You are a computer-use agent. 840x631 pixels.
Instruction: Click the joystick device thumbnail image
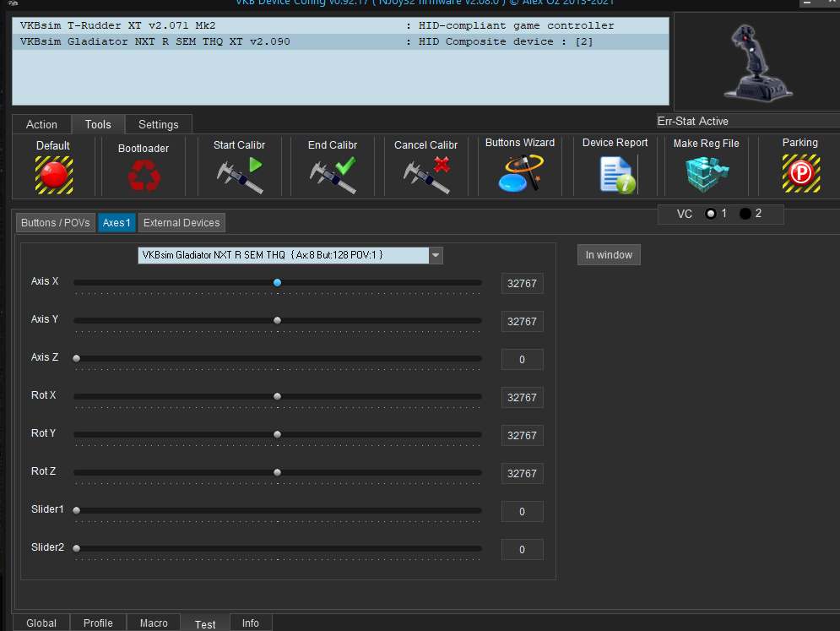[x=757, y=63]
